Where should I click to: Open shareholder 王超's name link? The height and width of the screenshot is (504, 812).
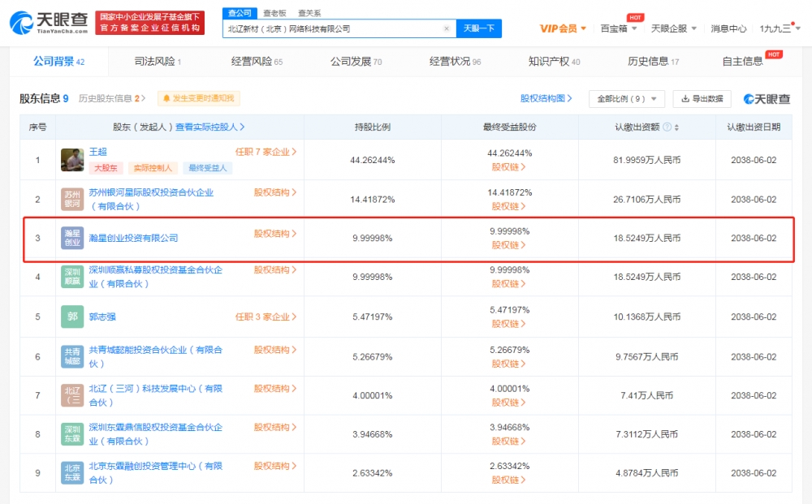pos(98,152)
